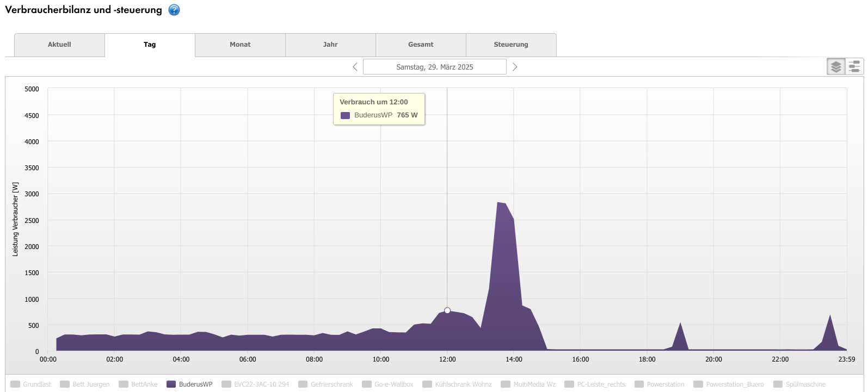Open the Gesamt tab
The width and height of the screenshot is (868, 392).
[x=421, y=45]
